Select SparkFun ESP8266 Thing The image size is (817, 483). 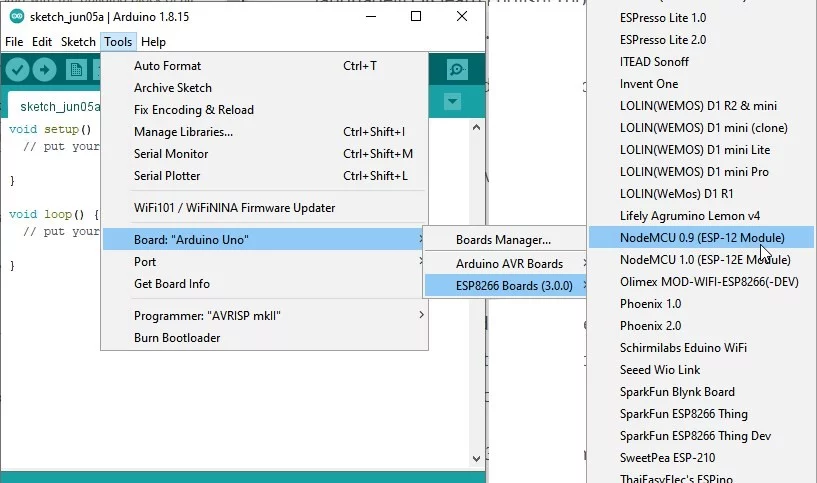[701, 414]
